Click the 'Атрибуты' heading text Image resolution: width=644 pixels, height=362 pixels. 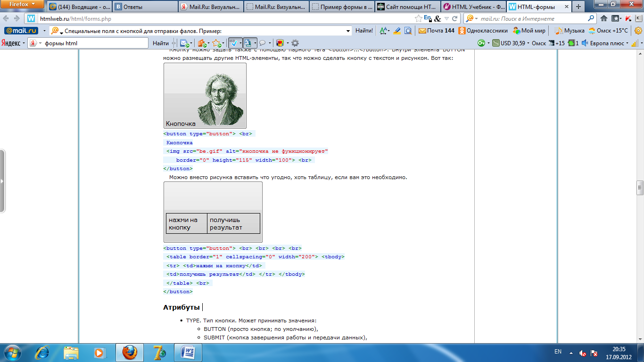tap(182, 307)
